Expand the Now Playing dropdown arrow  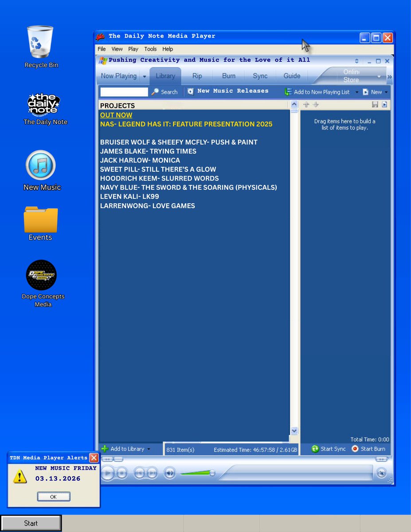(x=145, y=76)
